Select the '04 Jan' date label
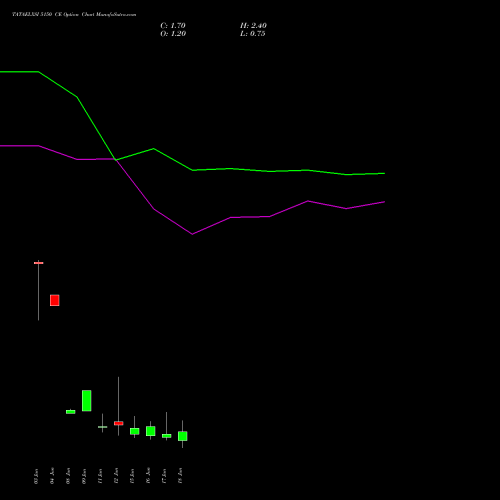The image size is (500, 500). coord(52,476)
